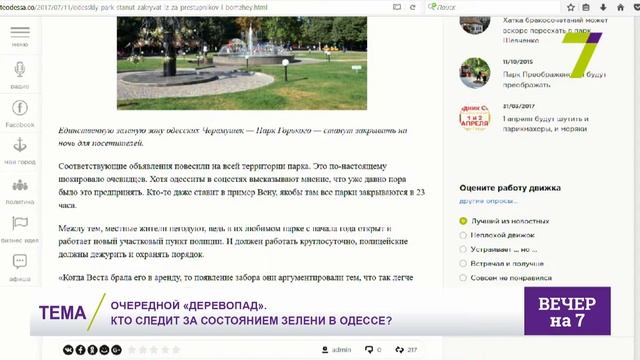This screenshot has width=640, height=360.
Task: Open the Facebook icon in sidebar
Action: (x=20, y=108)
